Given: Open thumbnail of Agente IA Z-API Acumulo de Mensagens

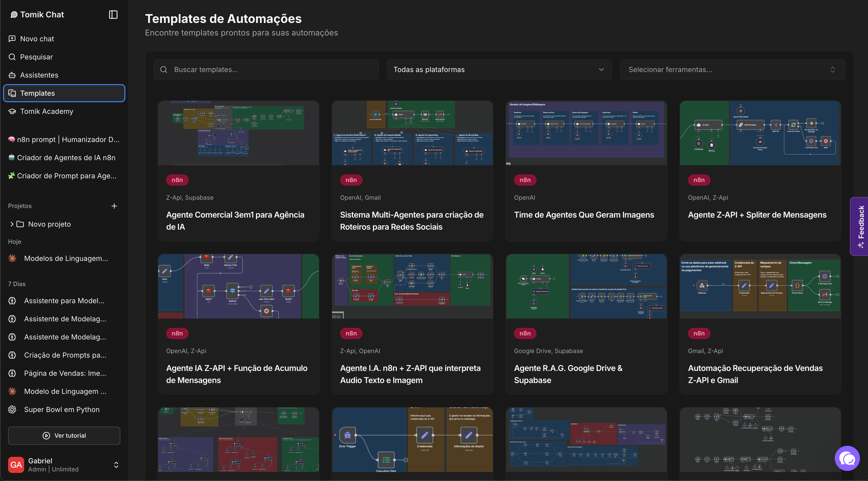Looking at the screenshot, I should point(239,286).
